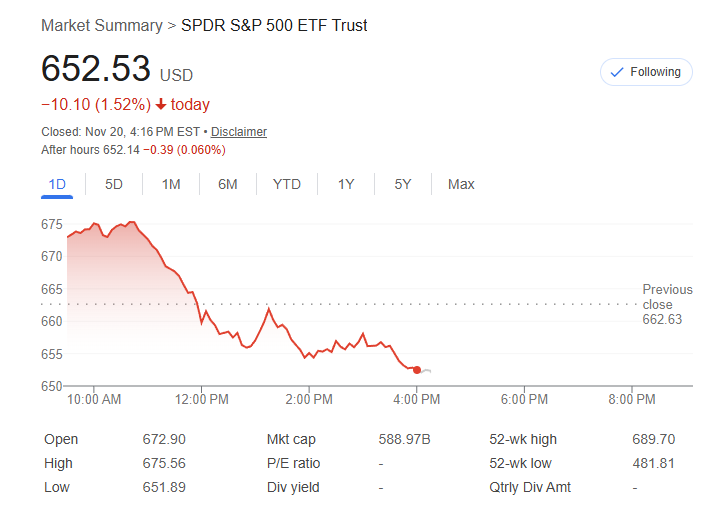Click the 652.53 price value
The height and width of the screenshot is (510, 716).
(96, 69)
